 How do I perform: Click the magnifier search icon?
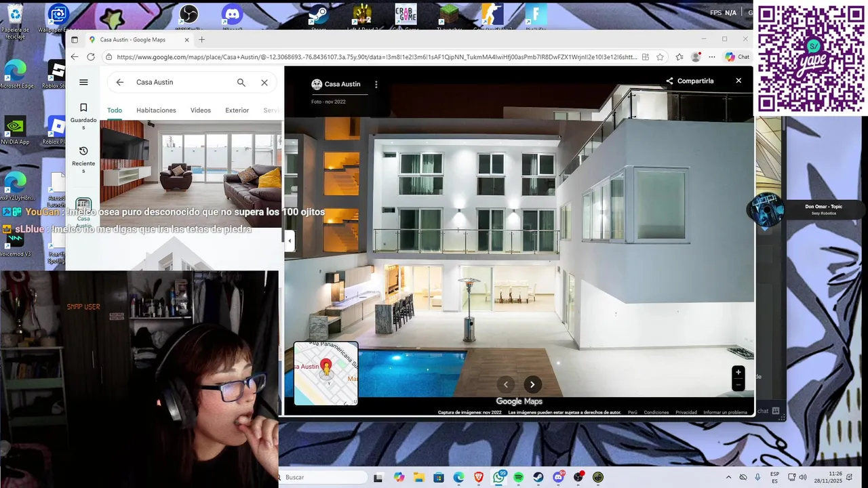[241, 82]
